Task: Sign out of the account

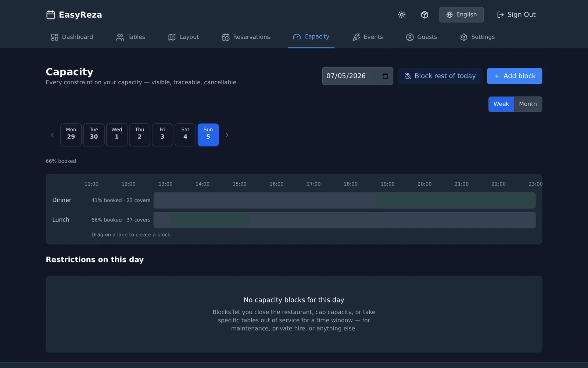Action: [516, 15]
